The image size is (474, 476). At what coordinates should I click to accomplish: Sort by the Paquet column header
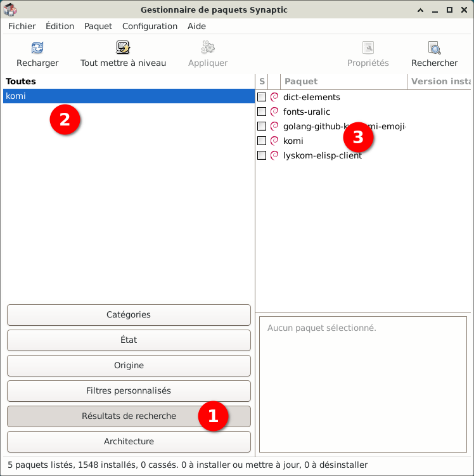343,81
